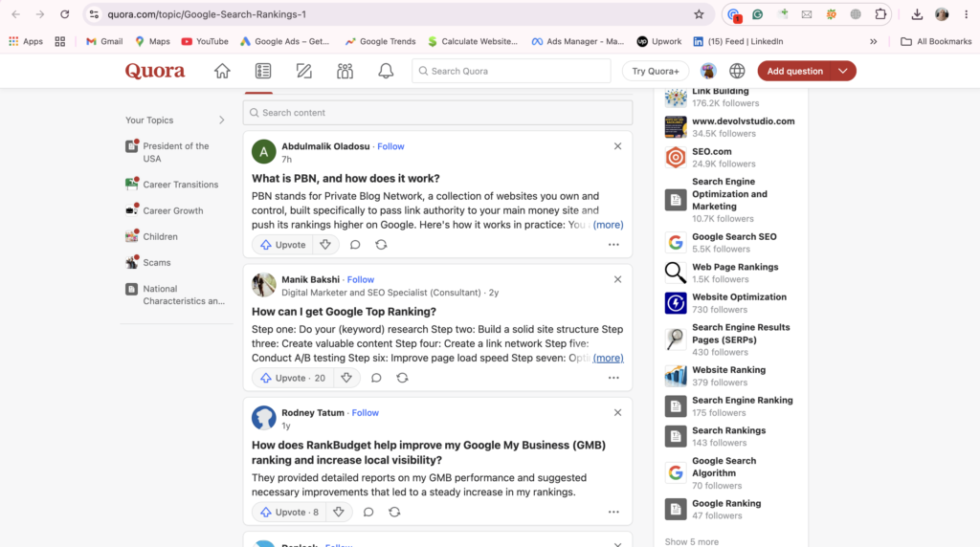Open Scams topic
Image resolution: width=980 pixels, height=547 pixels.
tap(148, 262)
